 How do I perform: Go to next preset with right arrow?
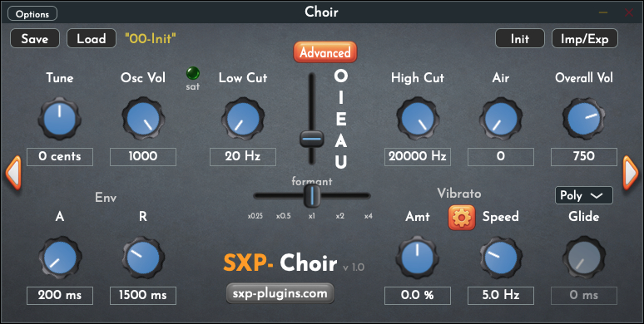point(631,173)
